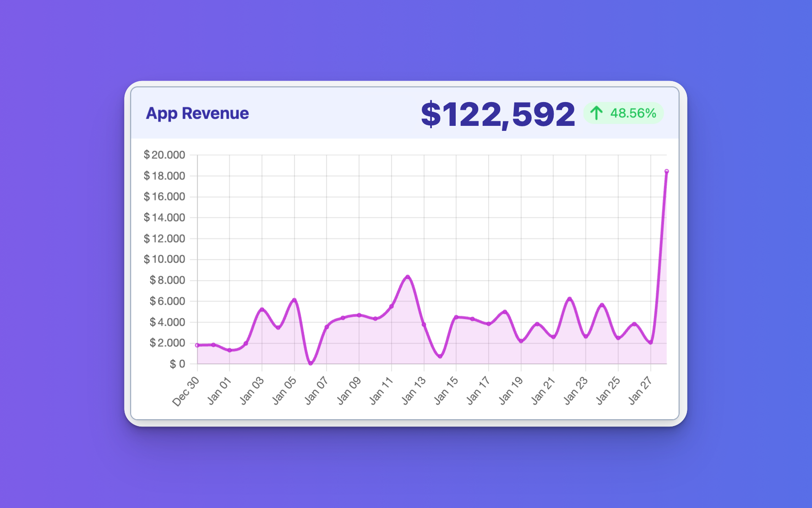Click the Jan 07 x-axis label
This screenshot has height=508, width=812.
(316, 391)
